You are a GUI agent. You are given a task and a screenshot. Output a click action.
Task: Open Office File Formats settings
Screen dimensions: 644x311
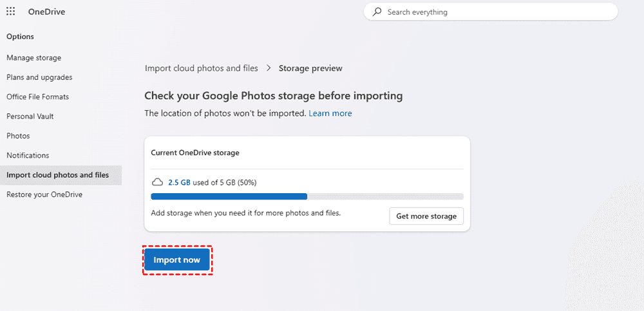(37, 97)
